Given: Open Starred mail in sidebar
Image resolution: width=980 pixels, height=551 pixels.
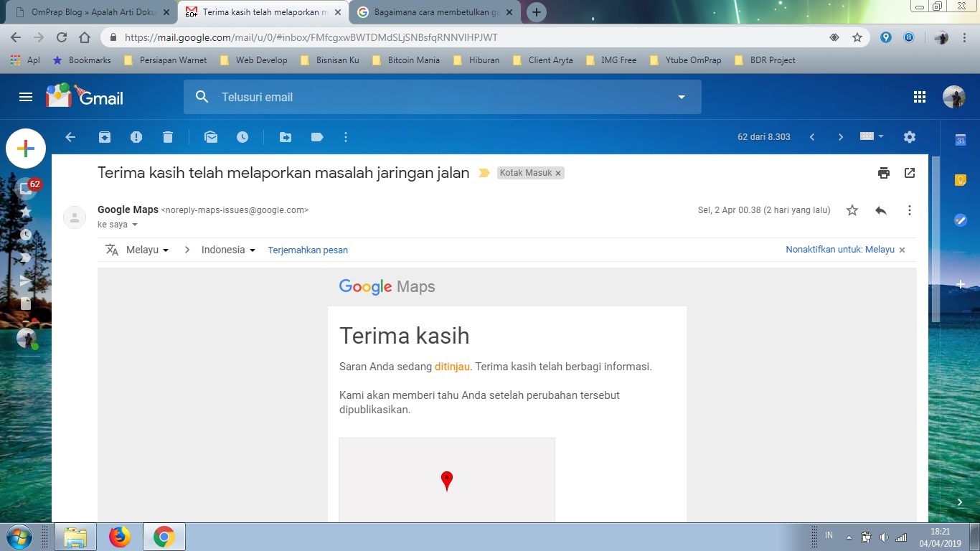Looking at the screenshot, I should tap(26, 212).
